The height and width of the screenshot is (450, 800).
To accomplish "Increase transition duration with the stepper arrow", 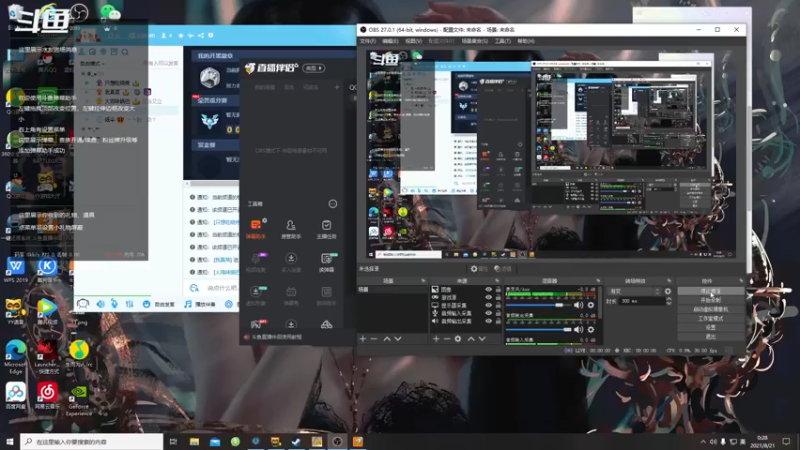I will coord(669,299).
